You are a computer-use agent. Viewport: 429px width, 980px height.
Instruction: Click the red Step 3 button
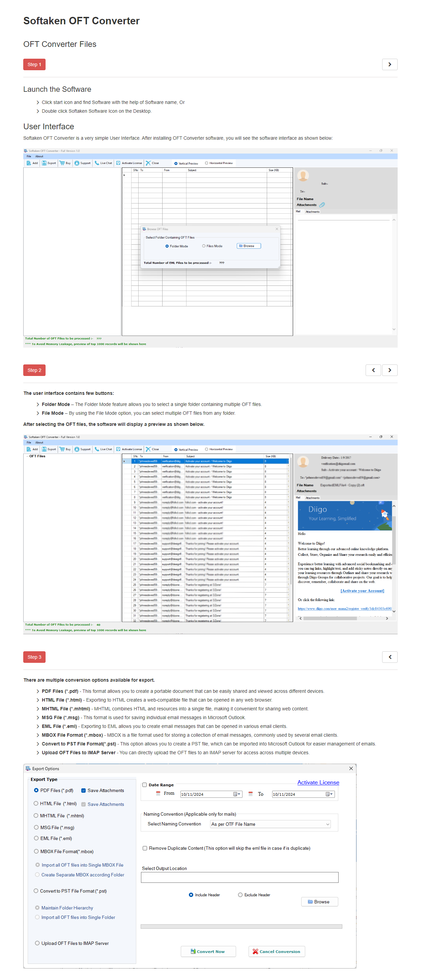pos(34,657)
